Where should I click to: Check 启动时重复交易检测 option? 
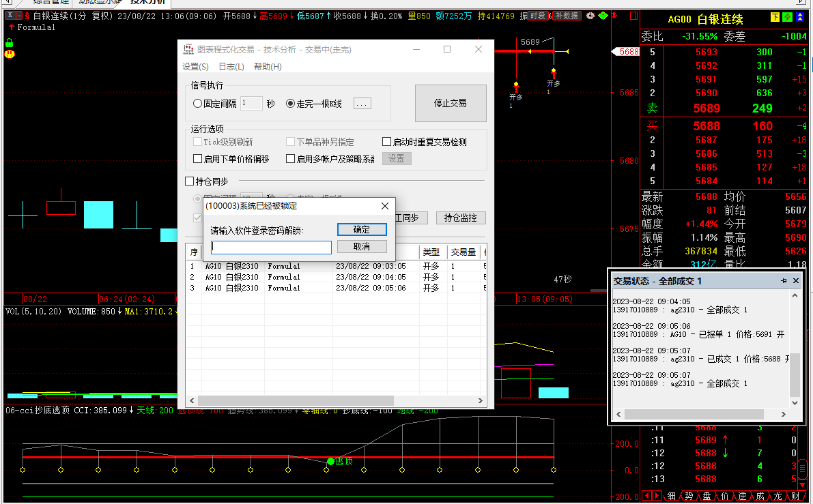[x=387, y=142]
